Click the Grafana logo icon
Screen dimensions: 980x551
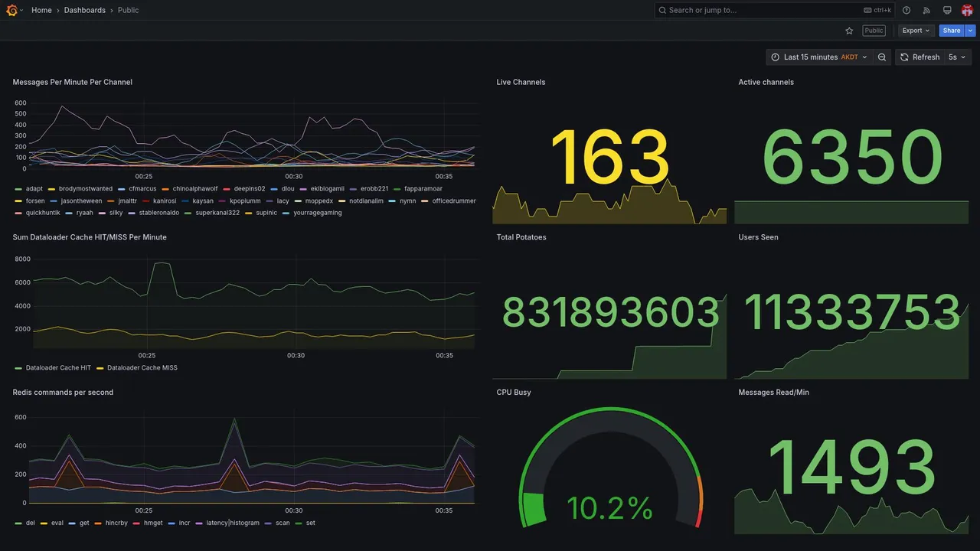(x=11, y=10)
